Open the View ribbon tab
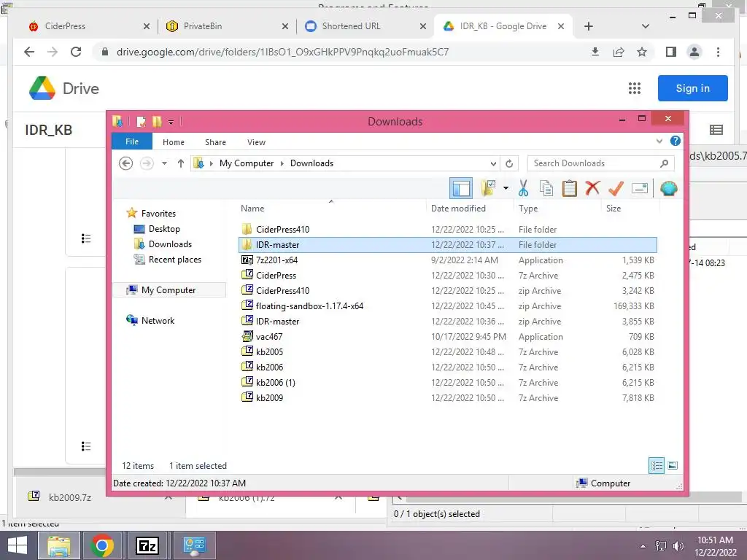Viewport: 747px width, 560px height. point(256,142)
